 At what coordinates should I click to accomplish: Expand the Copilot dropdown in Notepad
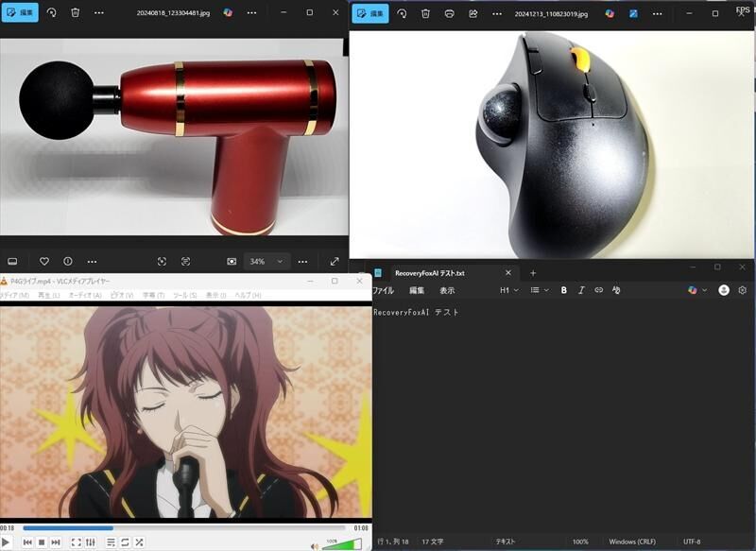point(705,290)
